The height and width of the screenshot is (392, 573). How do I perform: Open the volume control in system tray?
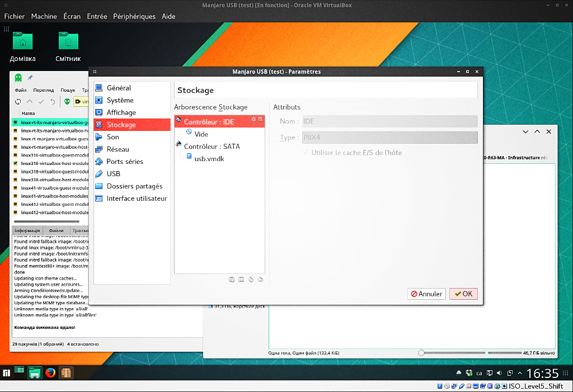[x=500, y=373]
